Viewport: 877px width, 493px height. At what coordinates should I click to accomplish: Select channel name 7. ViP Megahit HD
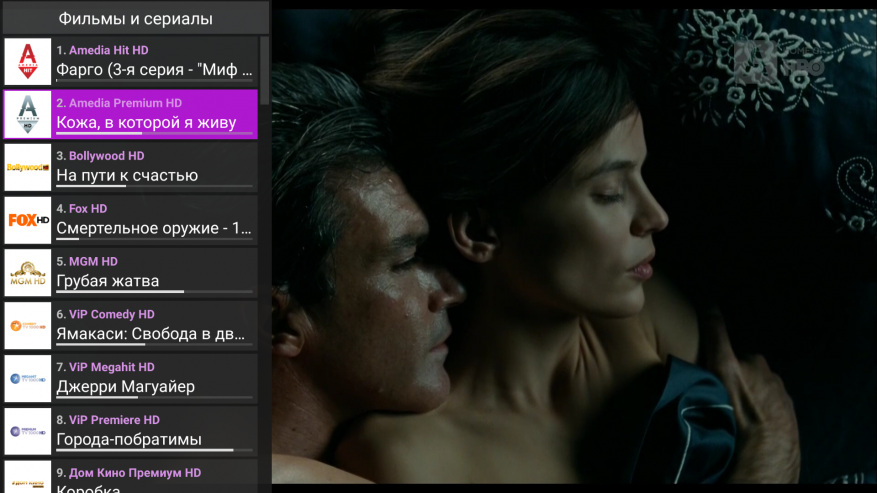[x=105, y=367]
